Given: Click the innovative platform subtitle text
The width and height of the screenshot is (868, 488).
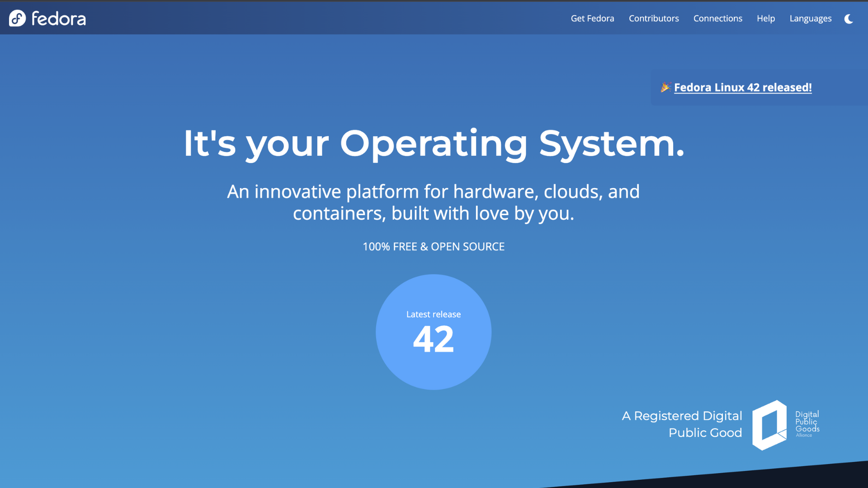Looking at the screenshot, I should (433, 202).
